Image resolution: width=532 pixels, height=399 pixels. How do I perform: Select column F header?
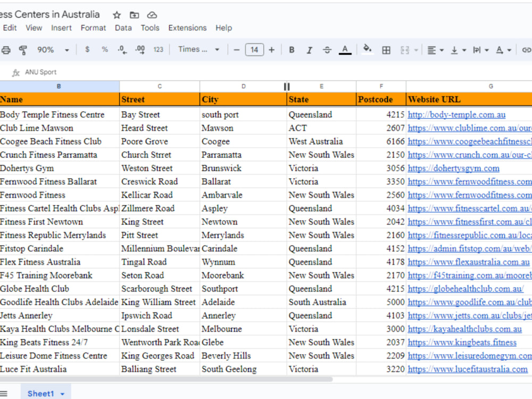click(381, 87)
